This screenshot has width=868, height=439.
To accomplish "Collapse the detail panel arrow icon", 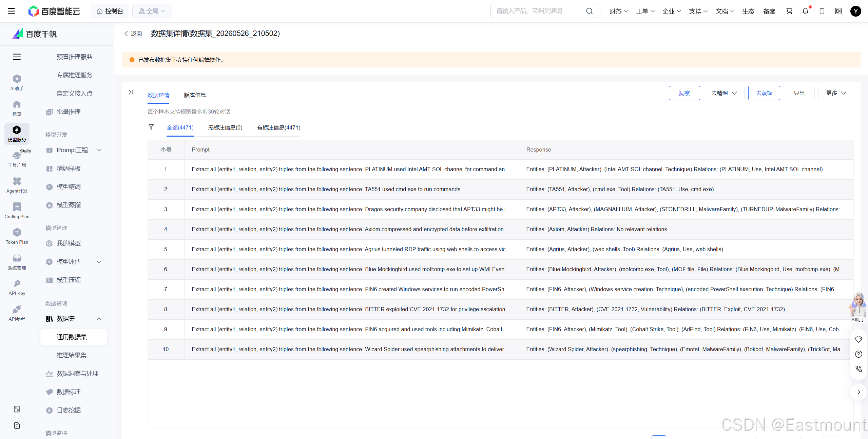I will (131, 92).
